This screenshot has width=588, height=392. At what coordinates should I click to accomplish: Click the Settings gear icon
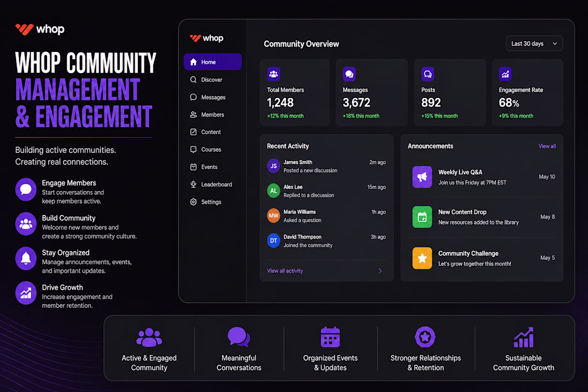pyautogui.click(x=194, y=202)
